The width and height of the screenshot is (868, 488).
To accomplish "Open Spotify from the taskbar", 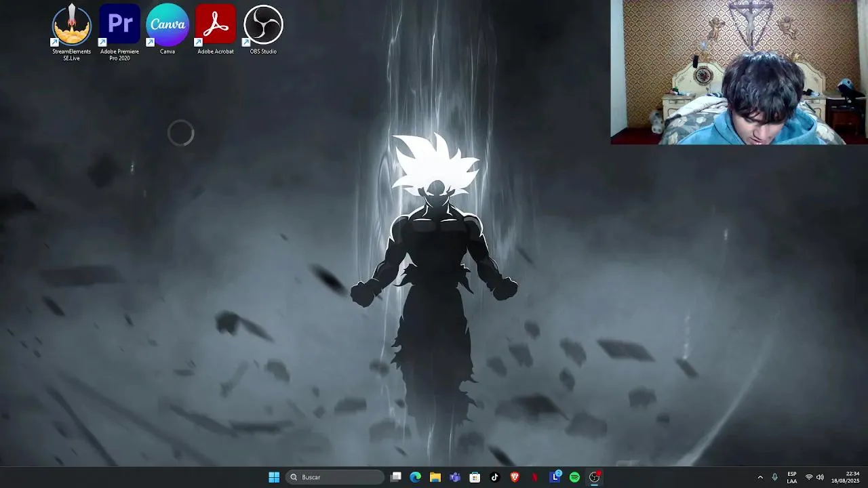I will (574, 477).
